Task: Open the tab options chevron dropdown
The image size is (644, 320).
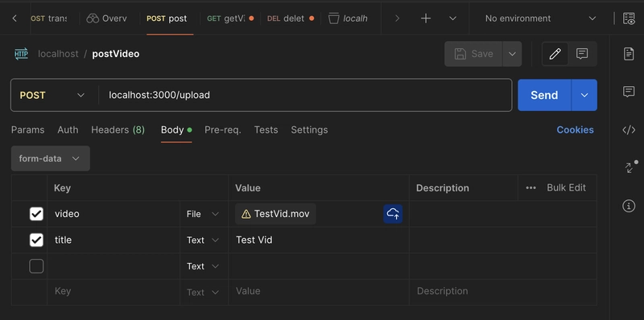Action: pyautogui.click(x=452, y=18)
